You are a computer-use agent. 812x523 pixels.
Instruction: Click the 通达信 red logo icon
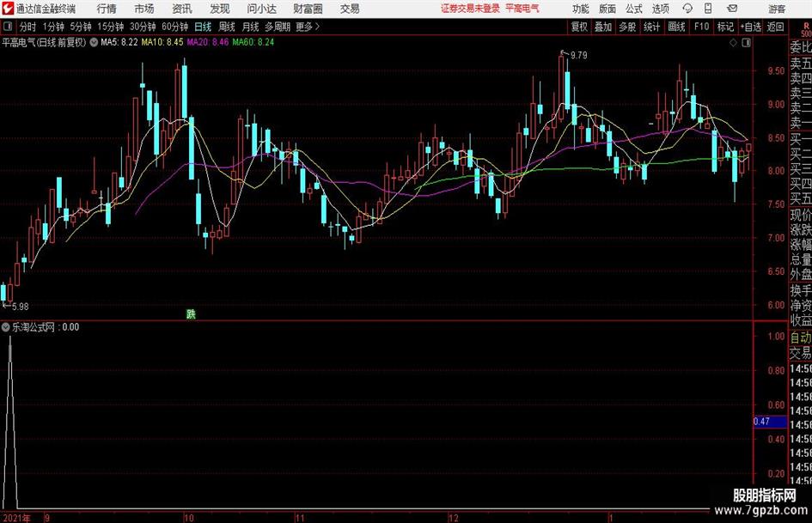7,9
